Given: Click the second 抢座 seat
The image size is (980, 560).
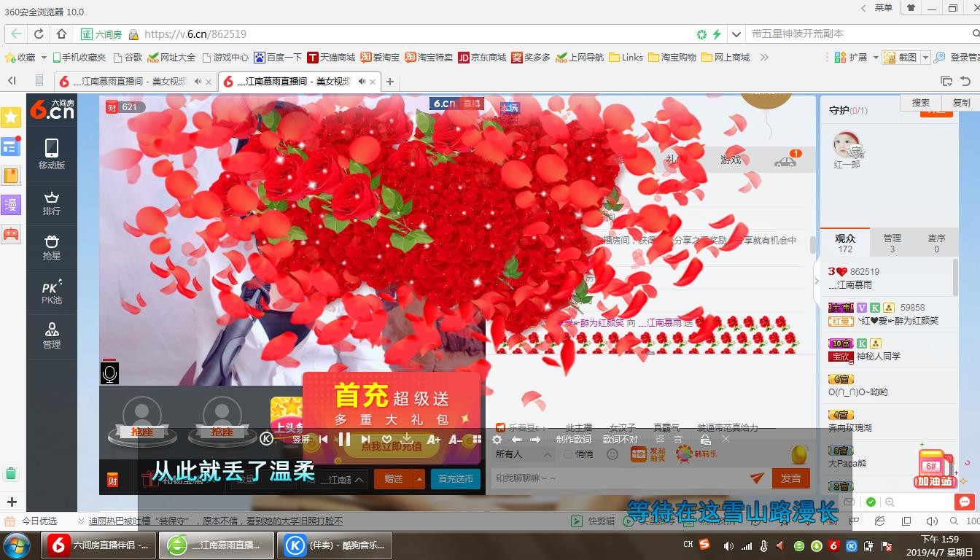Looking at the screenshot, I should [x=222, y=421].
